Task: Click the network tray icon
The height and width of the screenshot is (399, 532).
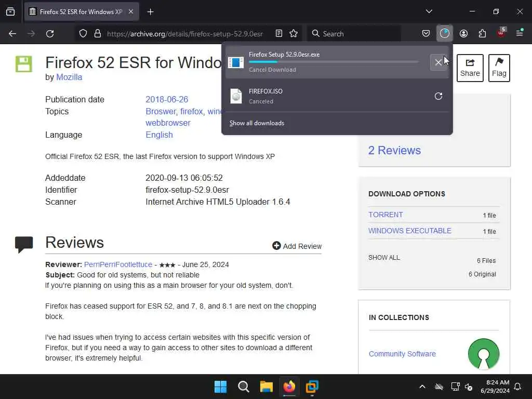Action: [x=455, y=387]
